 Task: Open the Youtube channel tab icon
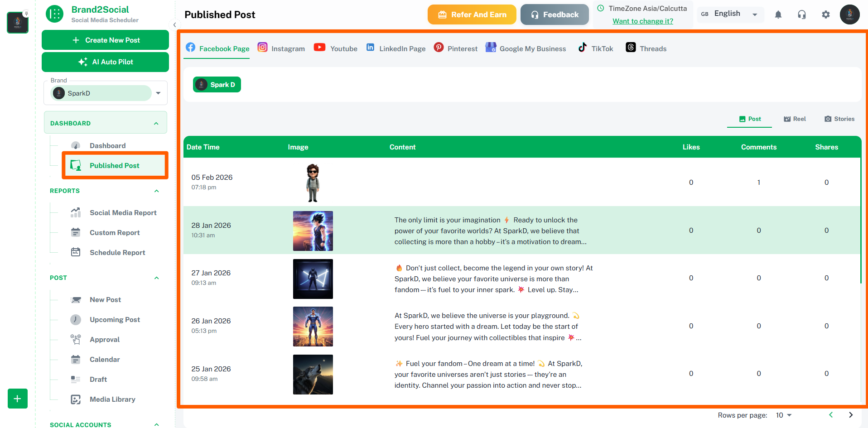coord(319,47)
